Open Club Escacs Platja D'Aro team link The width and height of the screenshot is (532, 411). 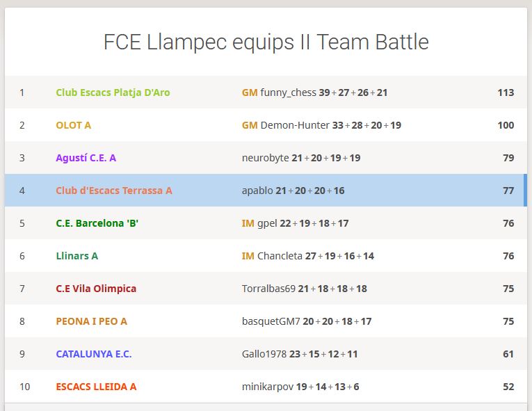pos(113,92)
